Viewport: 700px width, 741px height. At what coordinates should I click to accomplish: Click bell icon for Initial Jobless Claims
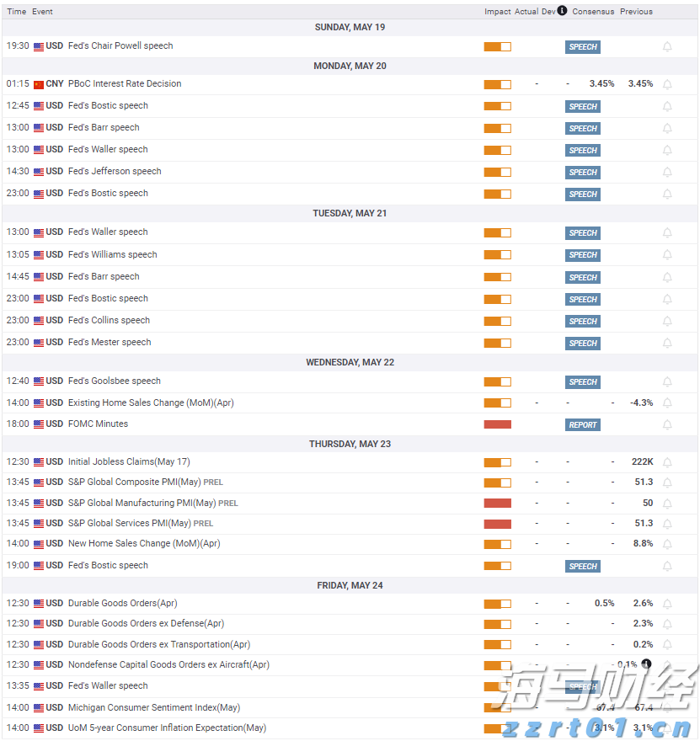pyautogui.click(x=667, y=462)
